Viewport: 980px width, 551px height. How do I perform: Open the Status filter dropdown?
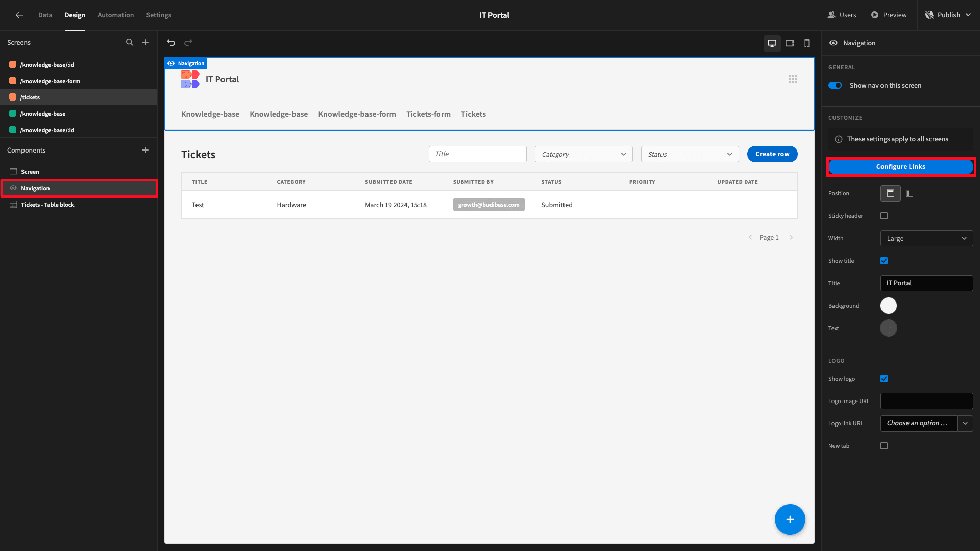point(690,154)
